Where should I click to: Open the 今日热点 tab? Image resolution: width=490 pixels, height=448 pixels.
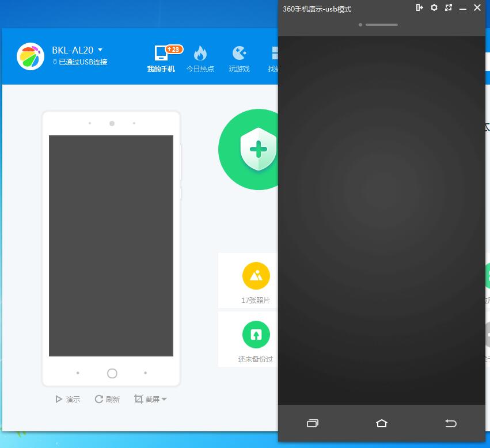pos(200,59)
